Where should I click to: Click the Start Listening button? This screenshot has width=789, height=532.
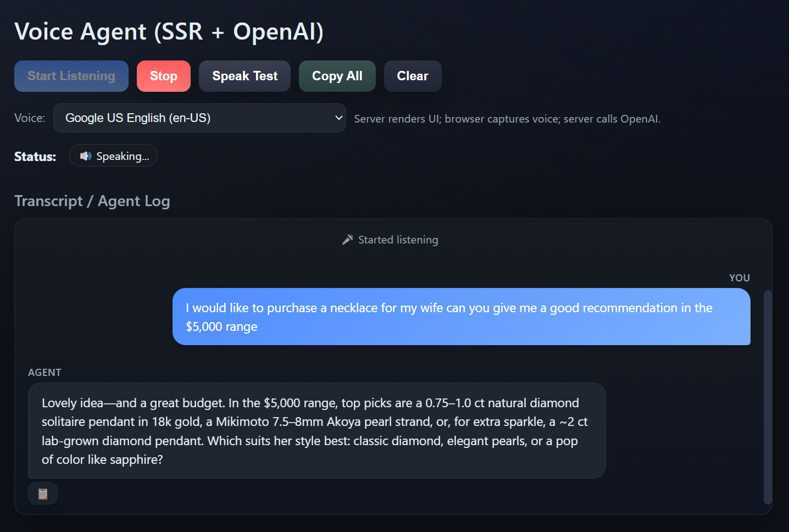point(71,76)
